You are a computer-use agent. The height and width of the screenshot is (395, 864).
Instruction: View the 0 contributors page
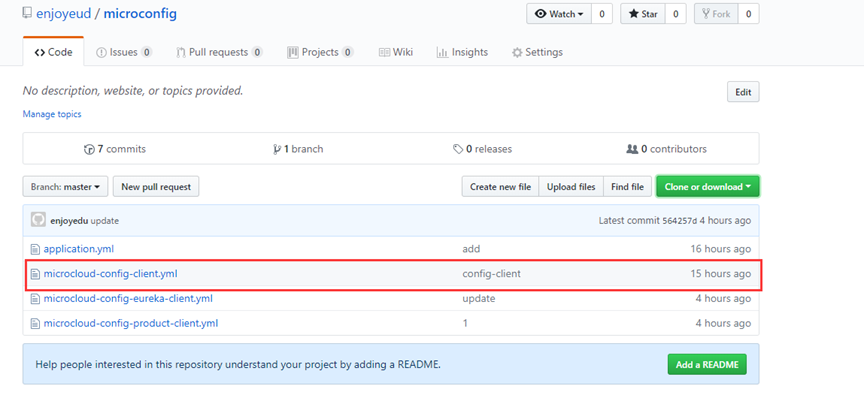(666, 149)
